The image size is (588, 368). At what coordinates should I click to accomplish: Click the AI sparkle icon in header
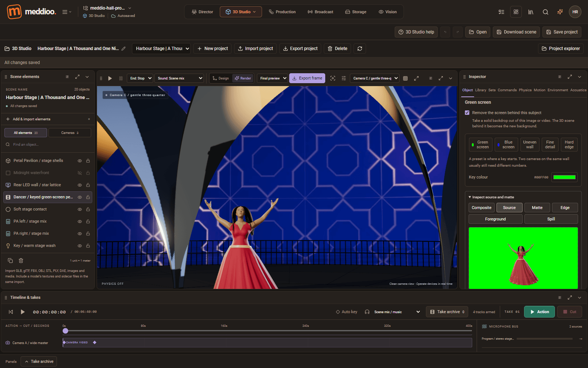560,12
